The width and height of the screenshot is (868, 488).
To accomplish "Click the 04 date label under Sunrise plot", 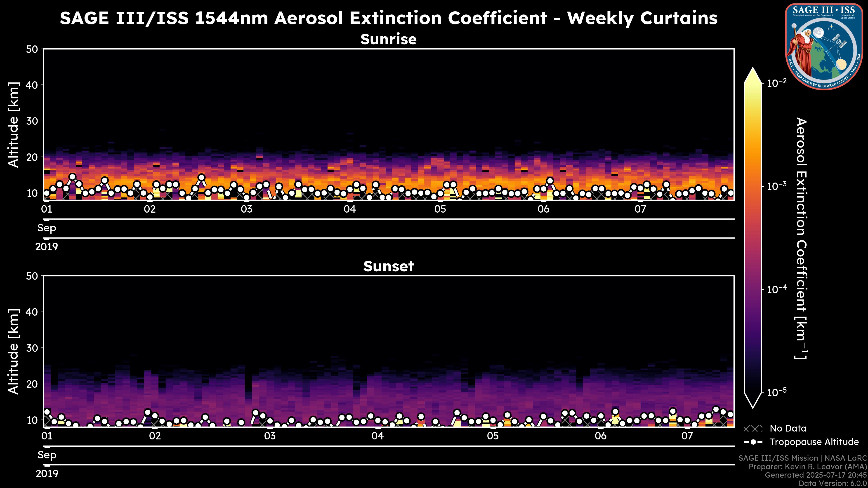I will [349, 209].
